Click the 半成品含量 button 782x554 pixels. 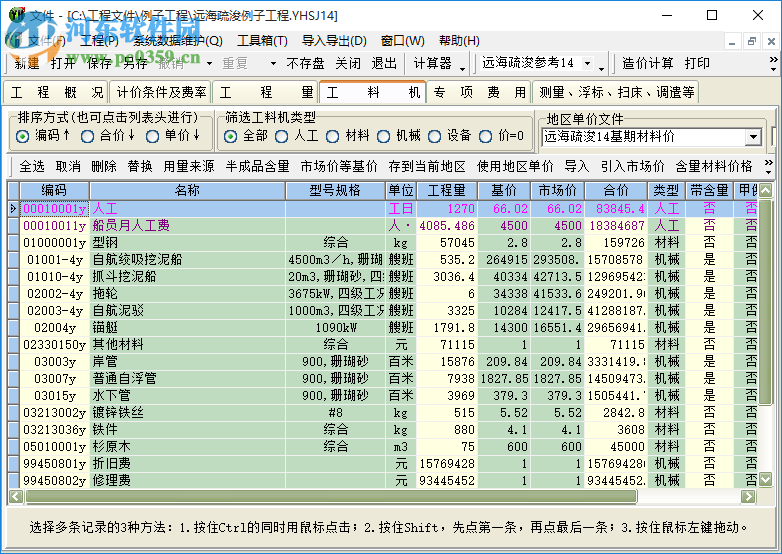[257, 166]
